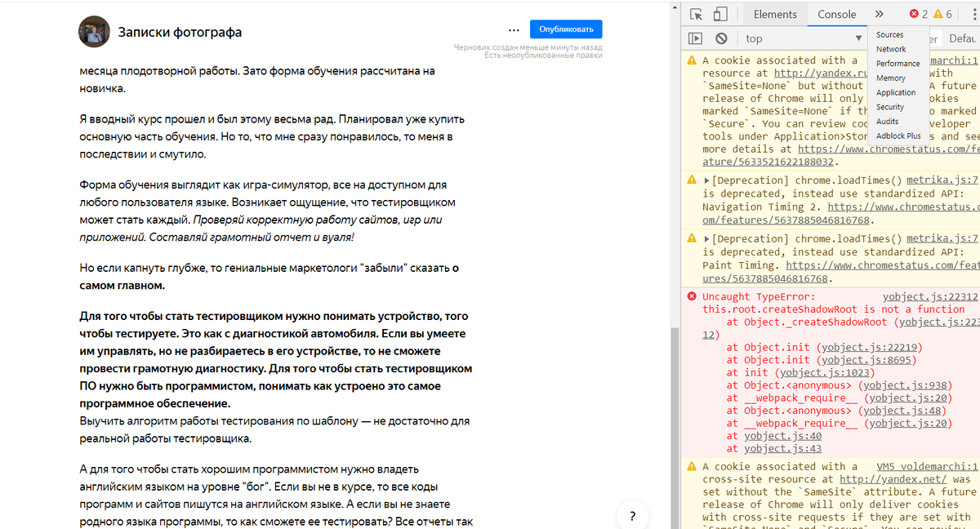Click the Черновик создан меньше минуты назад status
Image resolution: width=980 pixels, height=529 pixels.
(528, 47)
